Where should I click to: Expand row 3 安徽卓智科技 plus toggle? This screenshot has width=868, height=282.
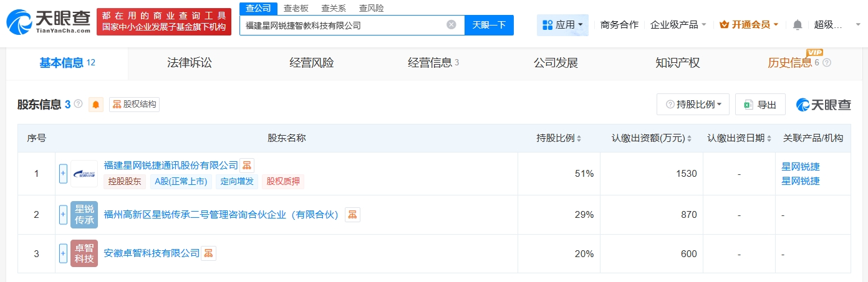coord(63,253)
